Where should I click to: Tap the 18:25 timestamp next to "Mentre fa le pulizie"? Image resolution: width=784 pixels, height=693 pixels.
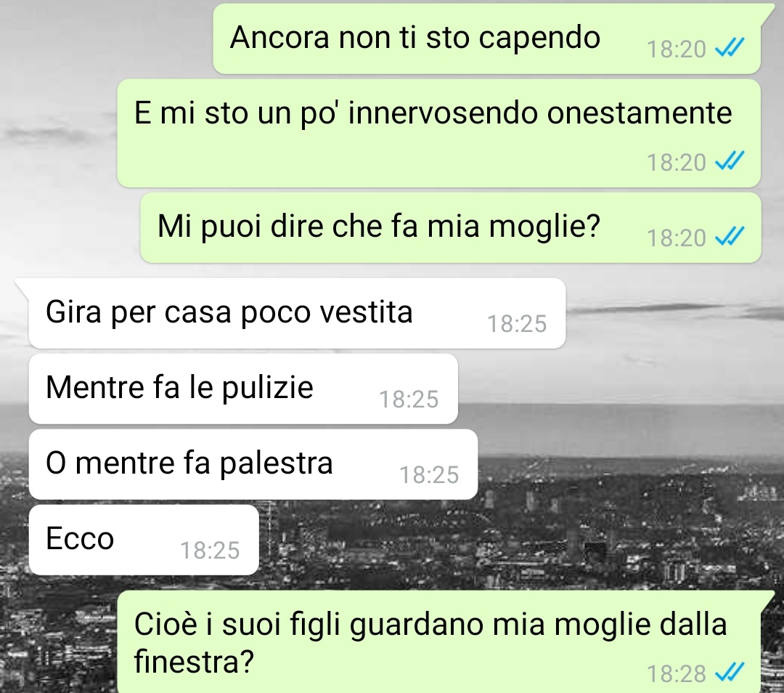click(409, 400)
